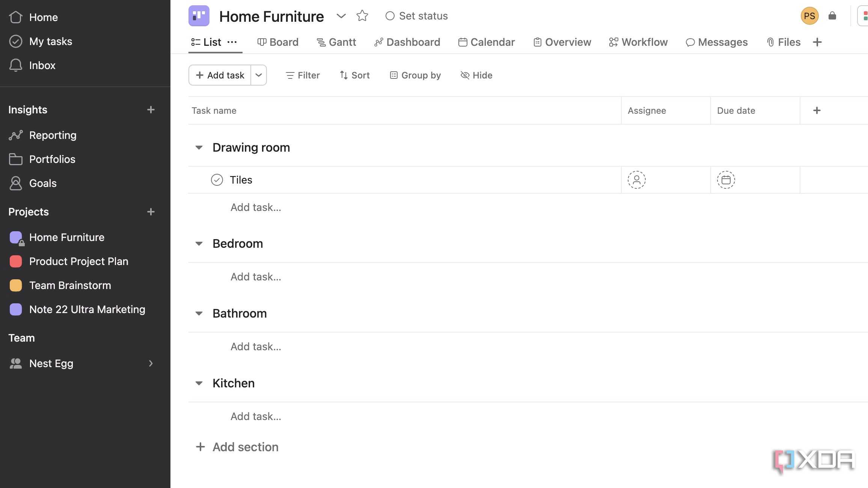Click the Home Furniture project title text
The image size is (868, 488).
click(x=271, y=16)
